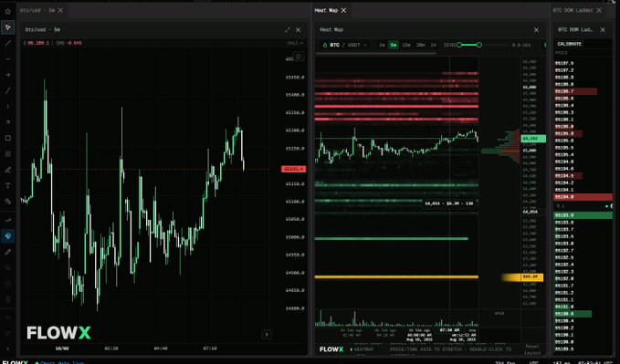
Task: Click the SENS slider right handle
Action: 478,45
